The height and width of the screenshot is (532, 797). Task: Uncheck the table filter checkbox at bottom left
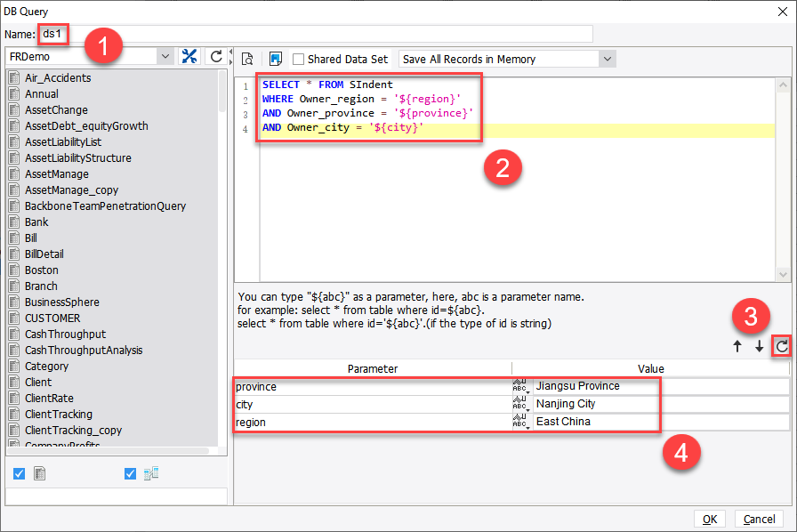click(x=20, y=473)
